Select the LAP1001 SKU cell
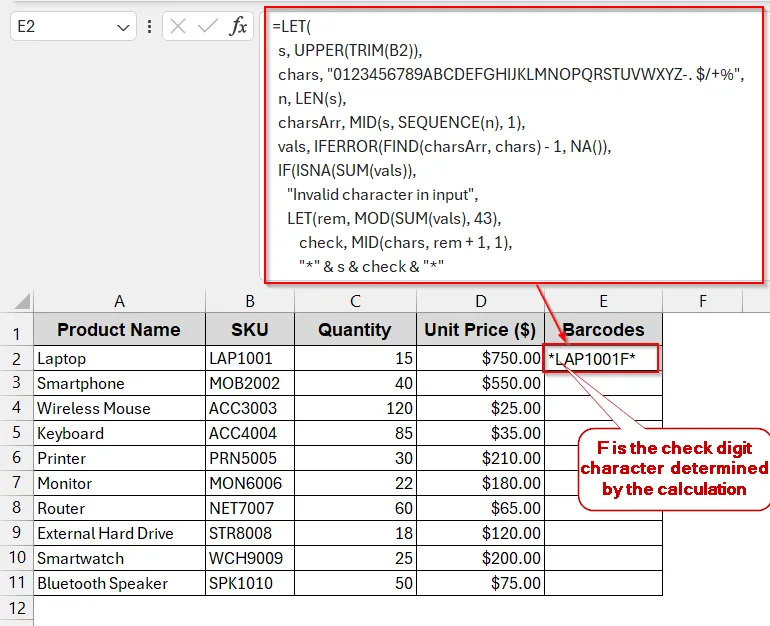 coord(250,358)
